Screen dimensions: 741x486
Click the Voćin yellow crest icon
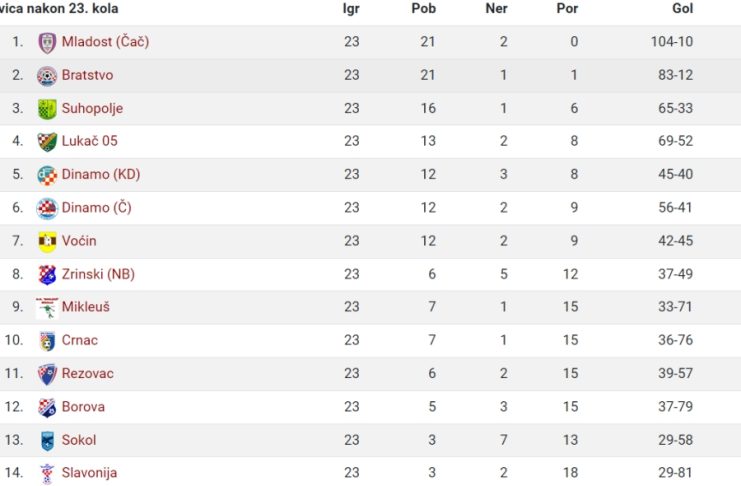(47, 242)
